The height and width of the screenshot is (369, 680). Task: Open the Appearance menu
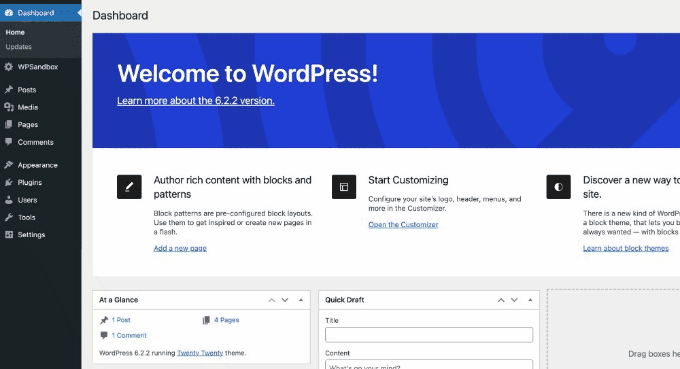tap(40, 165)
